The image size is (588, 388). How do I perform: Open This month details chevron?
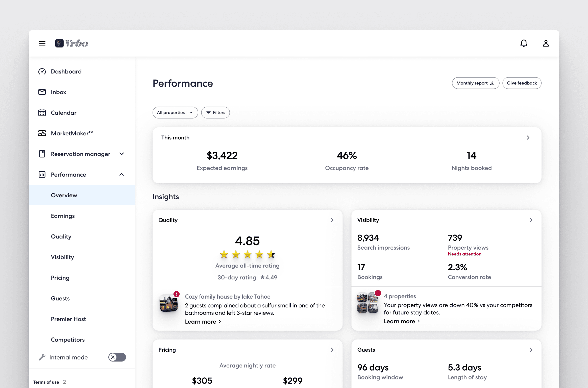pyautogui.click(x=528, y=138)
